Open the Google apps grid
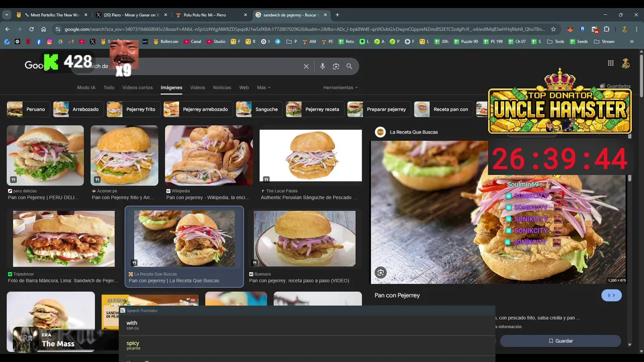Viewport: 644px width, 362px height. tap(610, 63)
